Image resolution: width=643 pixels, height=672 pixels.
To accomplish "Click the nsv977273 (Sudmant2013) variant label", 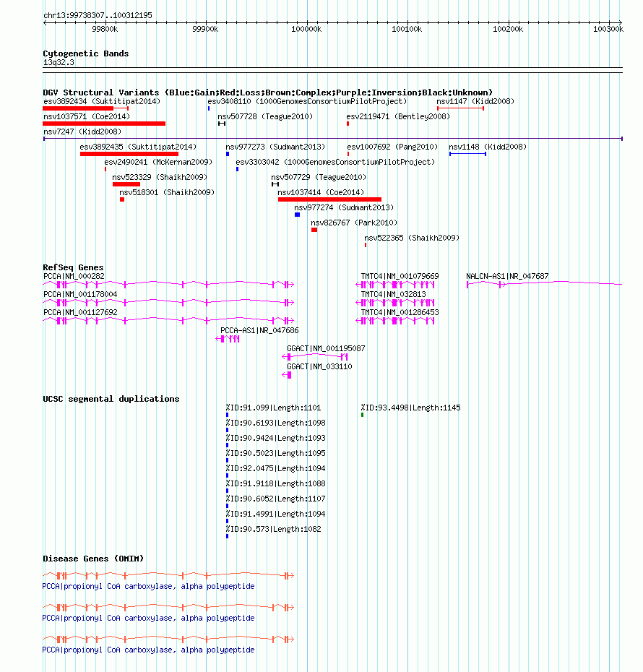I will (275, 147).
